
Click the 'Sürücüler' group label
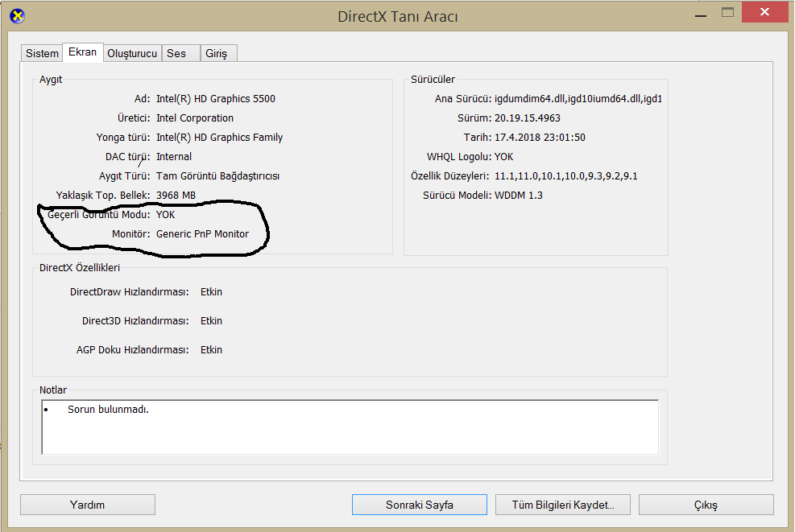pyautogui.click(x=433, y=80)
